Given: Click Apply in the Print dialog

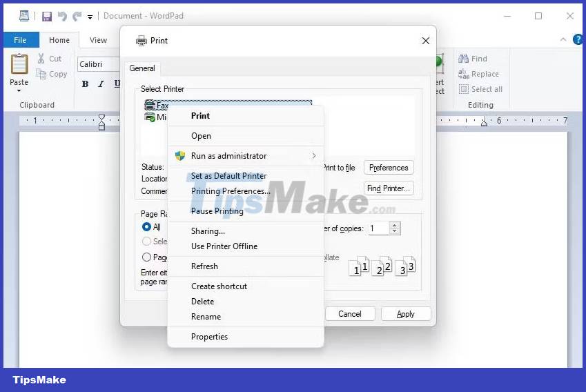Looking at the screenshot, I should pos(406,314).
